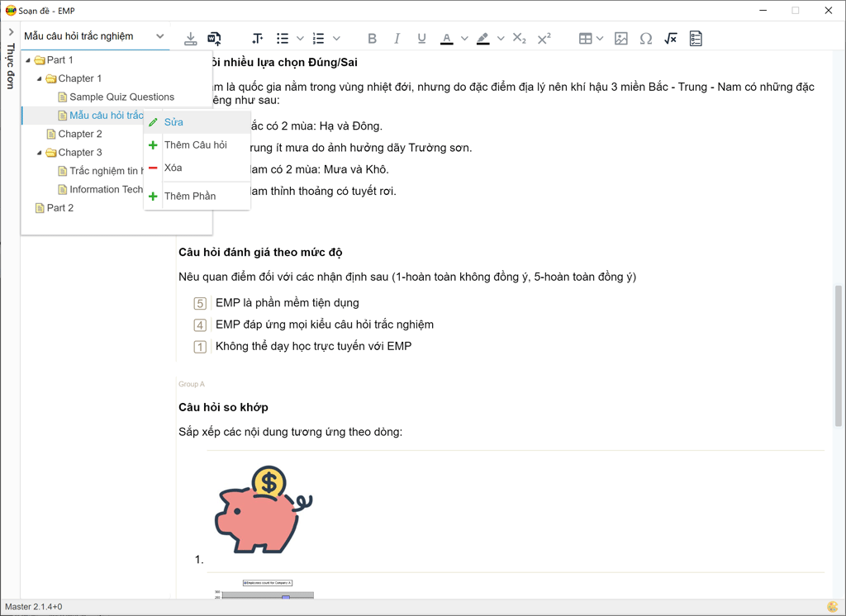
Task: Choose Thêm Phần in context menu
Action: pos(197,197)
